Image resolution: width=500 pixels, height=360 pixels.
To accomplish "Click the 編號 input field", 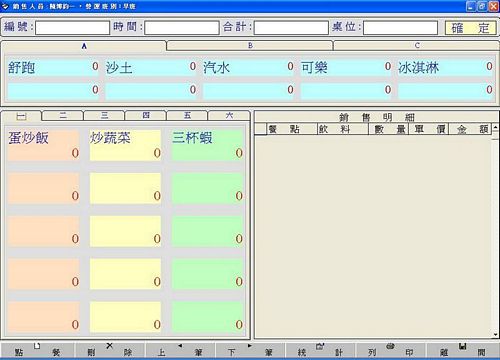I will tap(72, 28).
